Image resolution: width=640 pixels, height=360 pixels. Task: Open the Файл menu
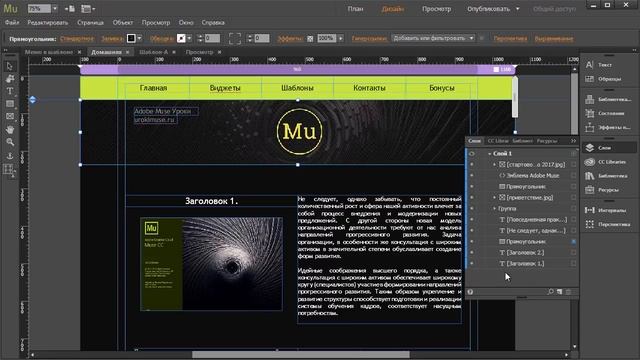[12, 22]
